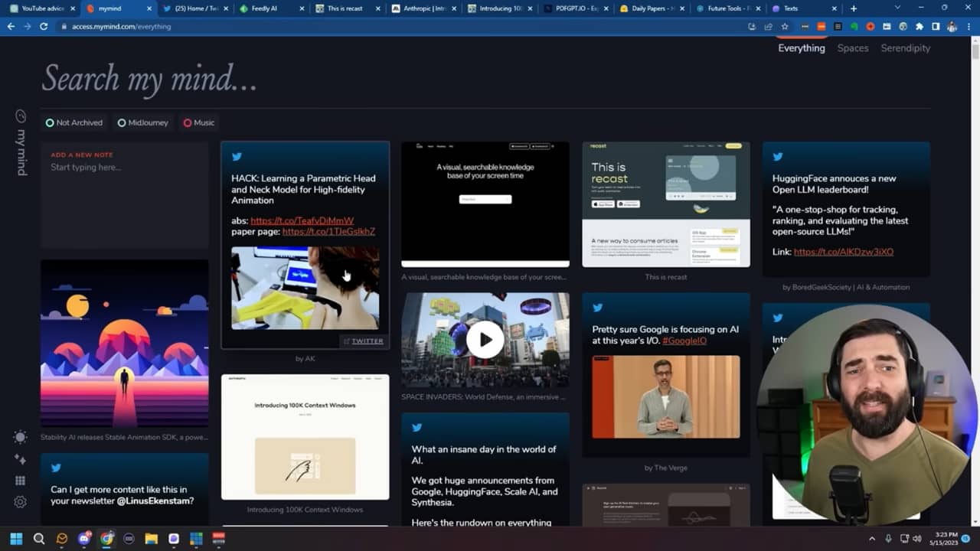
Task: Open the 'This is recast' card thumbnail
Action: click(x=666, y=204)
